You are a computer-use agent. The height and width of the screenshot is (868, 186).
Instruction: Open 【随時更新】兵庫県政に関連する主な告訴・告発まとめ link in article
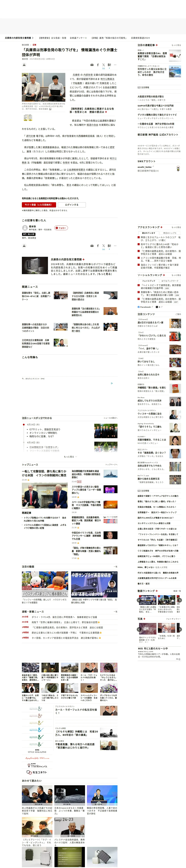point(92,111)
